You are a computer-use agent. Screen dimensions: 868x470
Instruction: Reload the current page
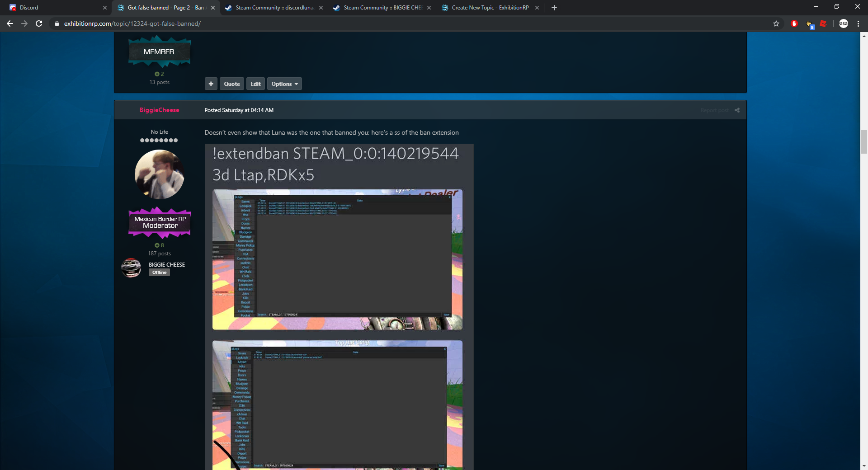coord(39,23)
